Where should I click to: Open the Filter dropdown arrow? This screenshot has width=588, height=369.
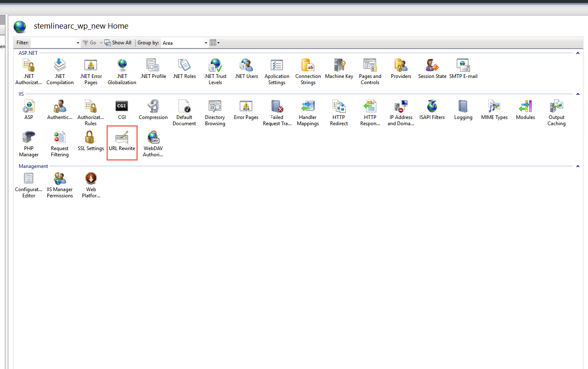78,43
